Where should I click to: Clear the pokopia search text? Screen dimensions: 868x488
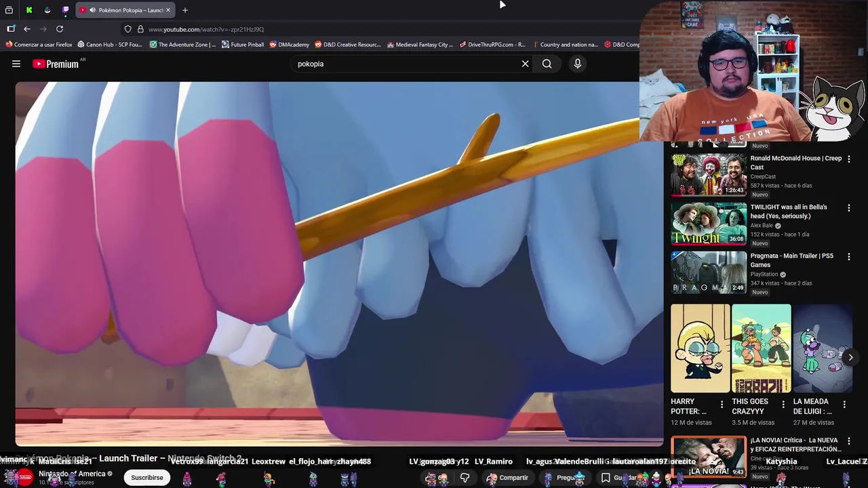coord(525,64)
